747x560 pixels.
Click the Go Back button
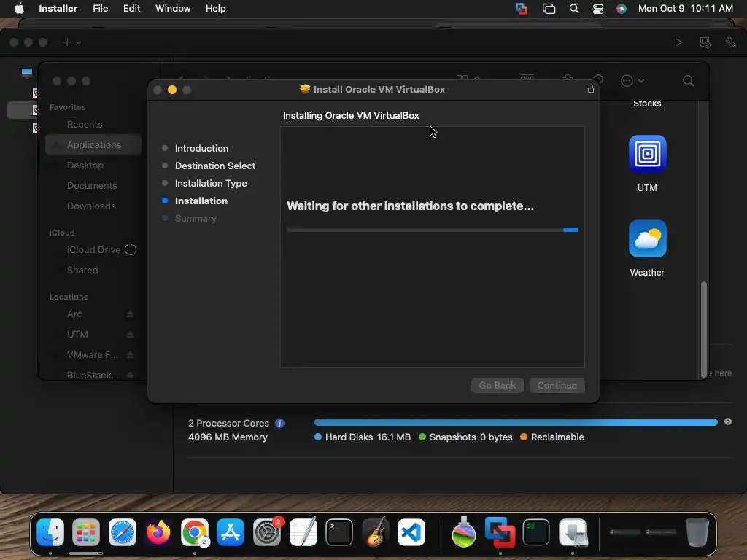pos(498,385)
